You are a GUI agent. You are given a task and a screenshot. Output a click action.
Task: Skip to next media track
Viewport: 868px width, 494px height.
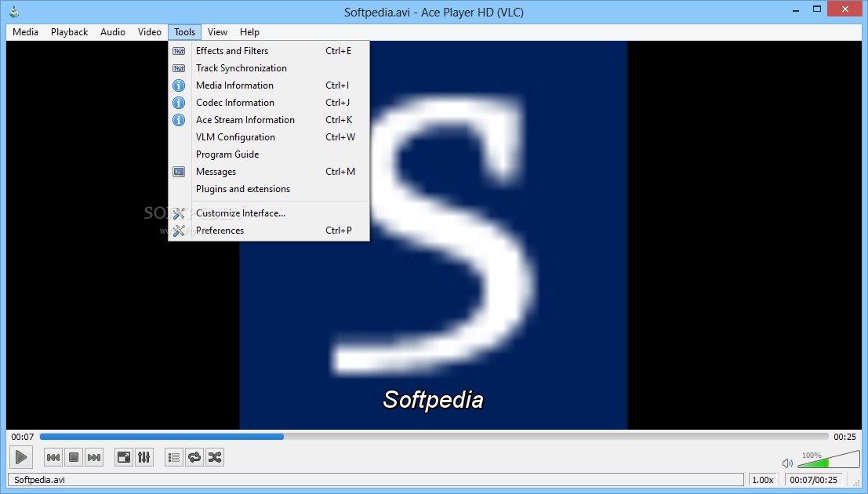pos(94,457)
